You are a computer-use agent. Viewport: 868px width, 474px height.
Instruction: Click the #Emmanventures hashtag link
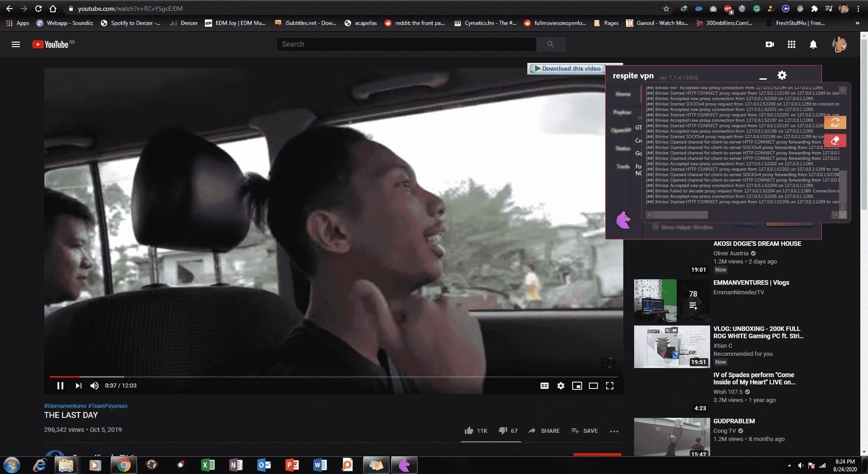pyautogui.click(x=65, y=406)
